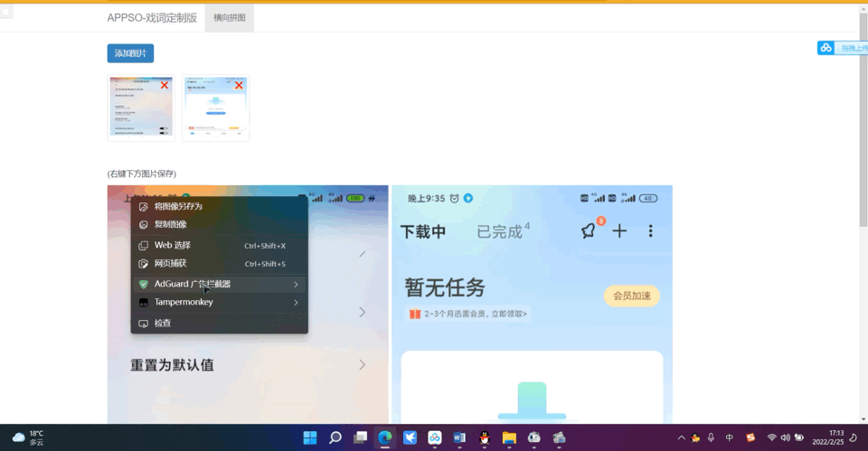Open Microsoft Word on taskbar
The image size is (868, 451).
[x=459, y=437]
